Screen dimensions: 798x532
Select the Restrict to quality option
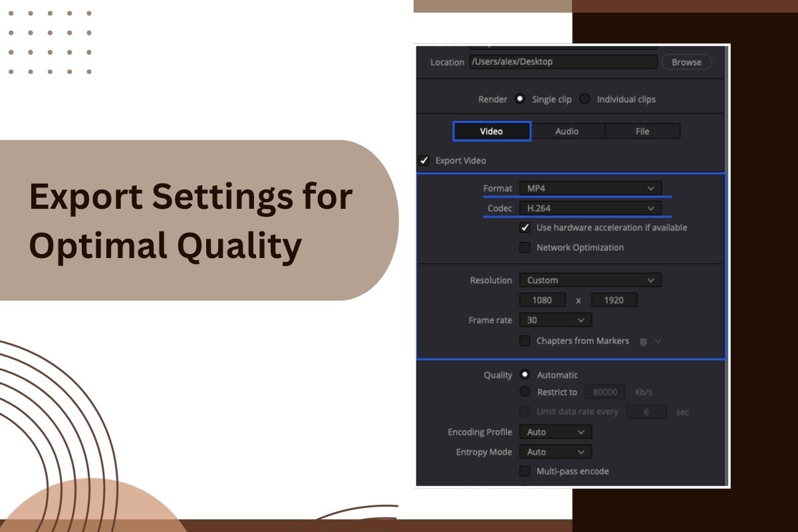coord(525,392)
